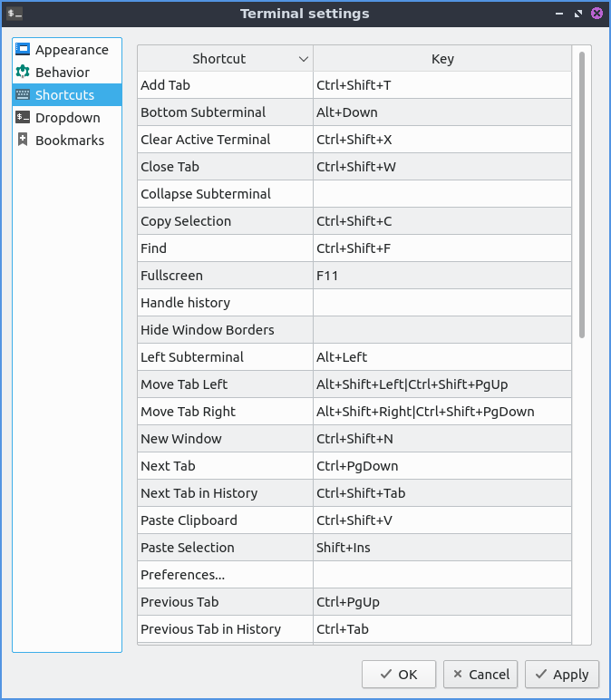Sort the table by Key column header
Screen dimensions: 611x700
442,59
